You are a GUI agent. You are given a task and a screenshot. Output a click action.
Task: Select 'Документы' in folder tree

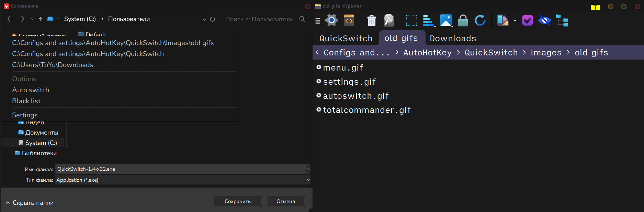[38, 132]
